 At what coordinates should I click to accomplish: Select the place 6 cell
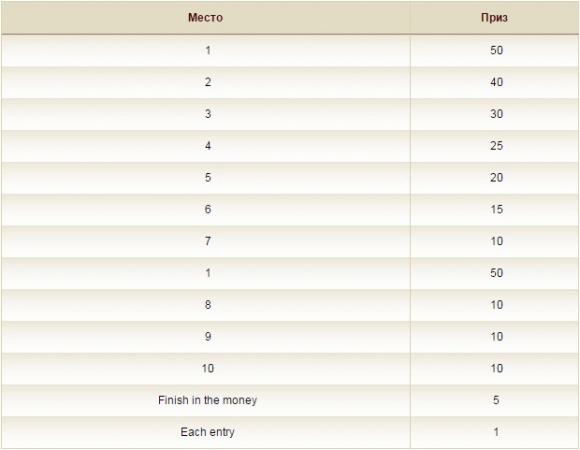tap(208, 209)
